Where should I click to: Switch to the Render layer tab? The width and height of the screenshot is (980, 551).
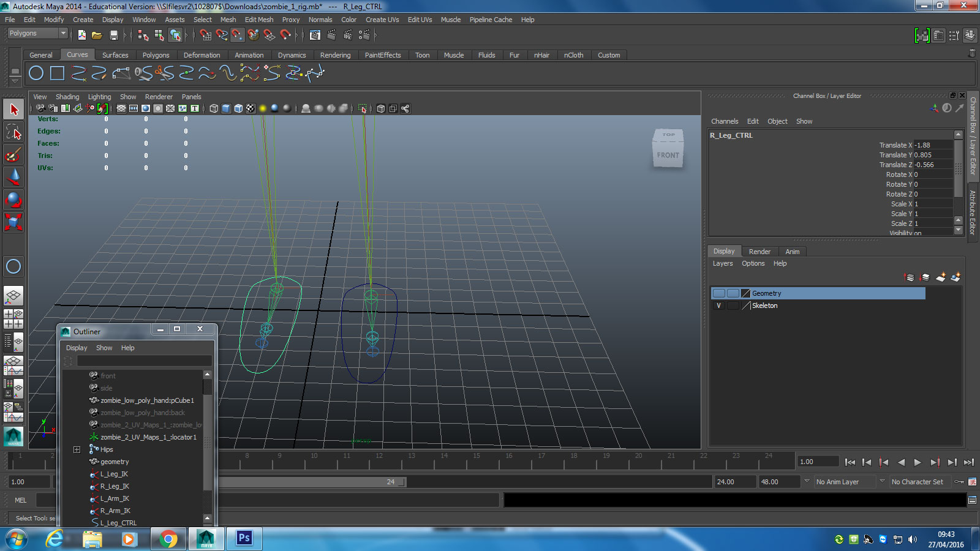click(759, 252)
